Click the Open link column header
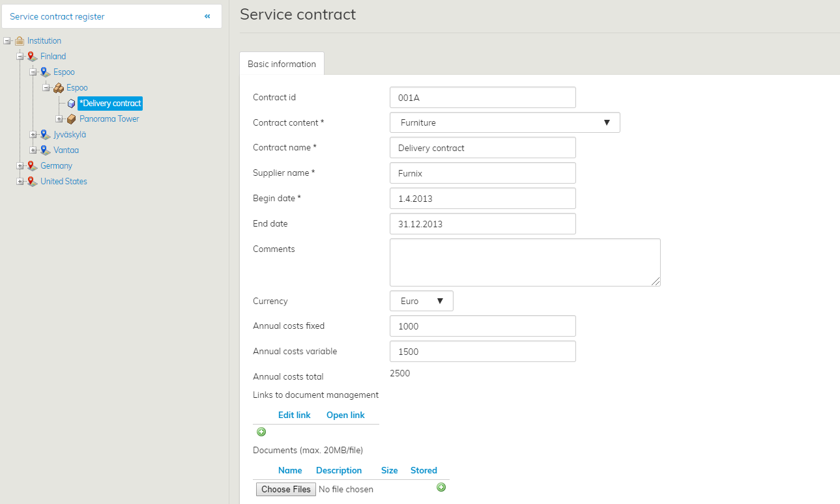 [x=345, y=415]
